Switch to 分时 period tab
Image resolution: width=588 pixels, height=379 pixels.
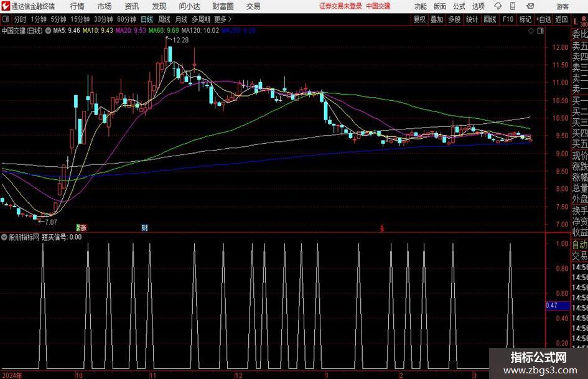pos(21,19)
